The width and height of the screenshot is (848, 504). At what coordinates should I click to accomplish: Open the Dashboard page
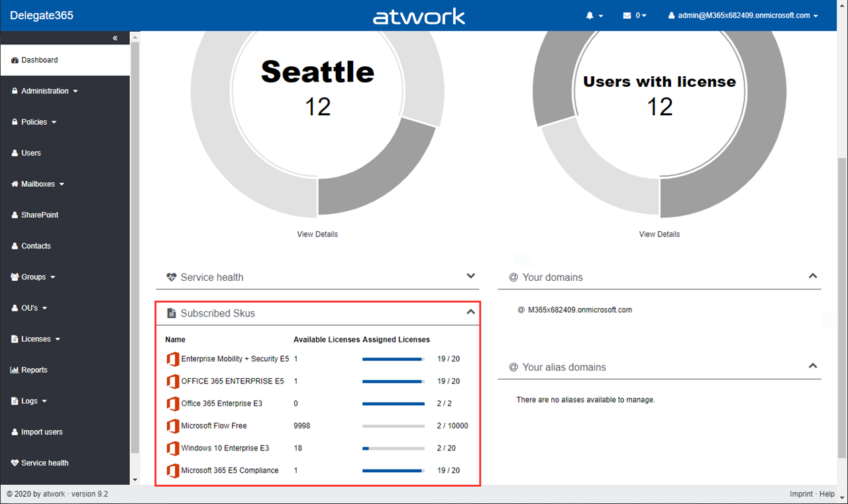coord(65,60)
